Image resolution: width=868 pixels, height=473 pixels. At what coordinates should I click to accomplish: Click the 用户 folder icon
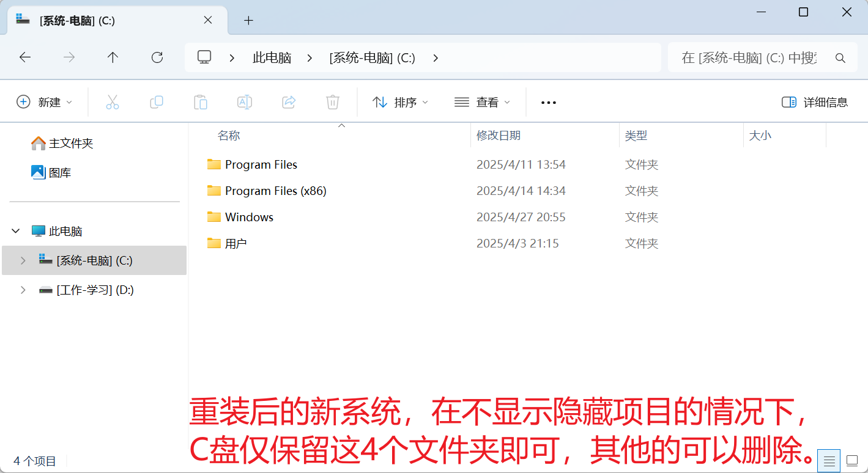(213, 243)
